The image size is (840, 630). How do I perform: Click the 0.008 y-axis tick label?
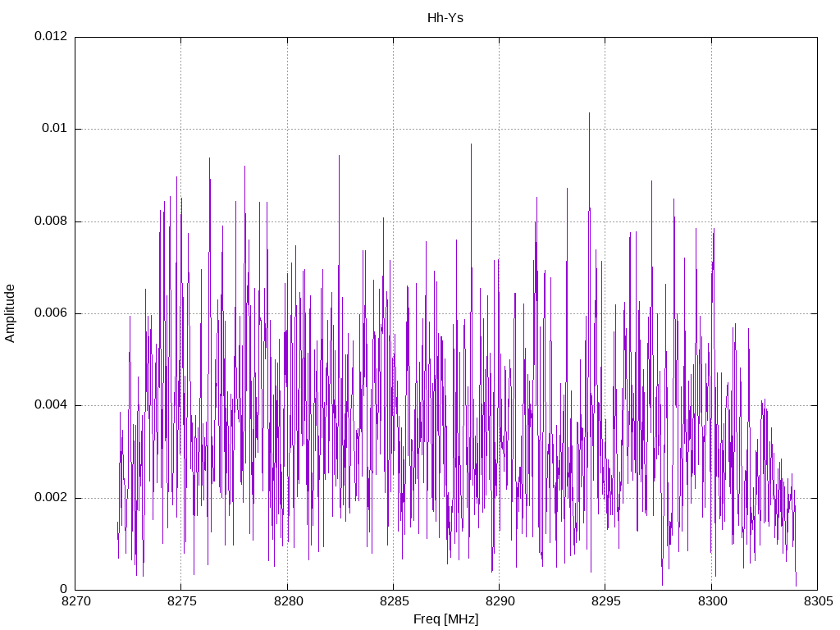click(x=51, y=221)
